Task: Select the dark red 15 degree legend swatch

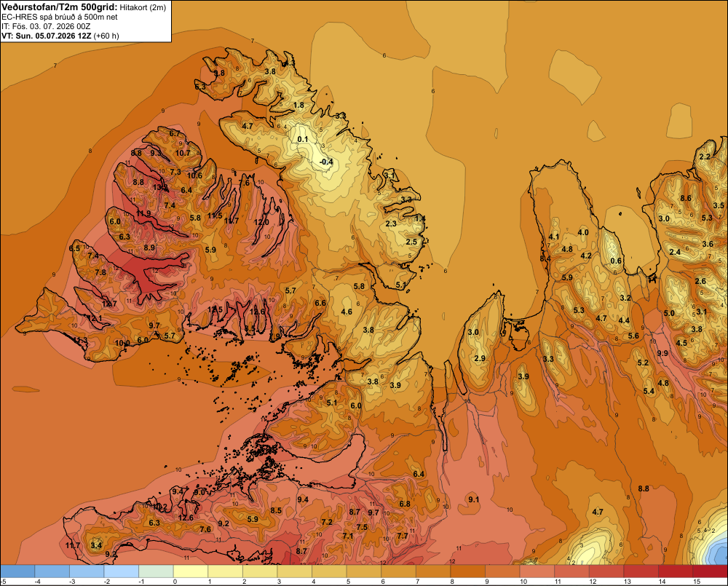Action: pyautogui.click(x=710, y=571)
